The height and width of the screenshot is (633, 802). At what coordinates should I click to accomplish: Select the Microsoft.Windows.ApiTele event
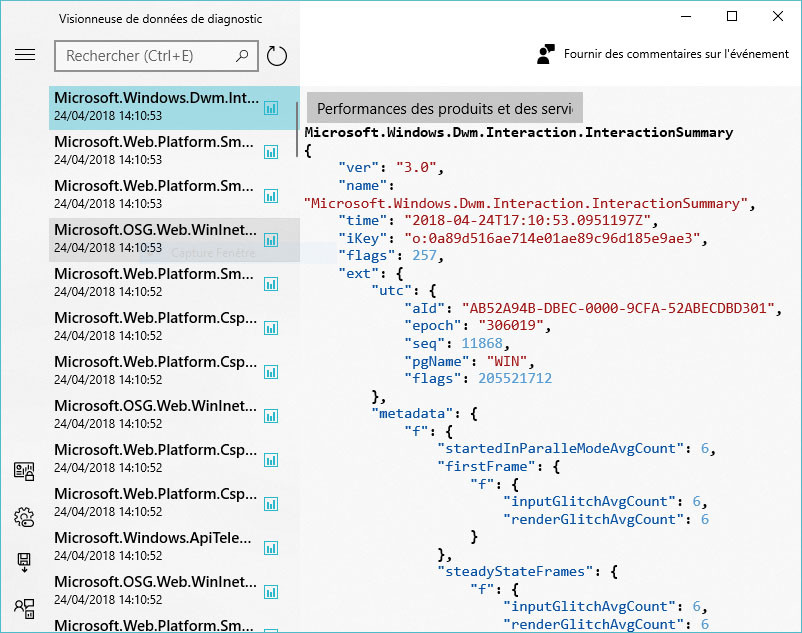(174, 547)
